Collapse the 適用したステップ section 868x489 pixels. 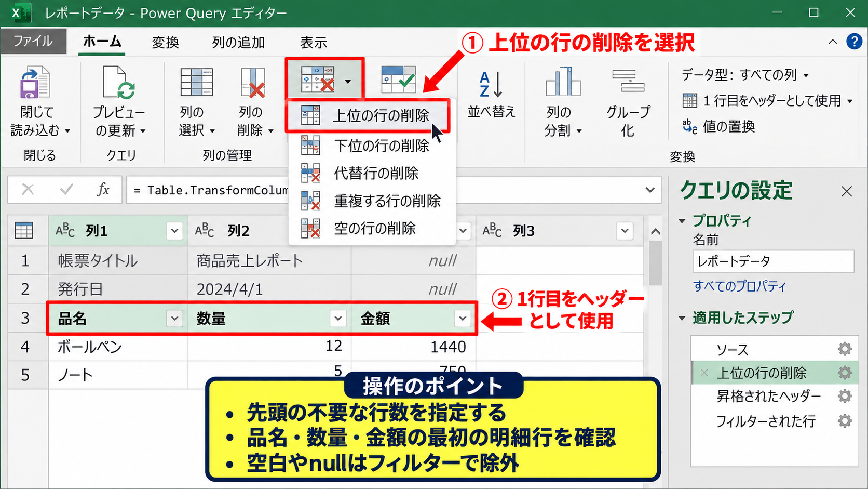(x=682, y=318)
